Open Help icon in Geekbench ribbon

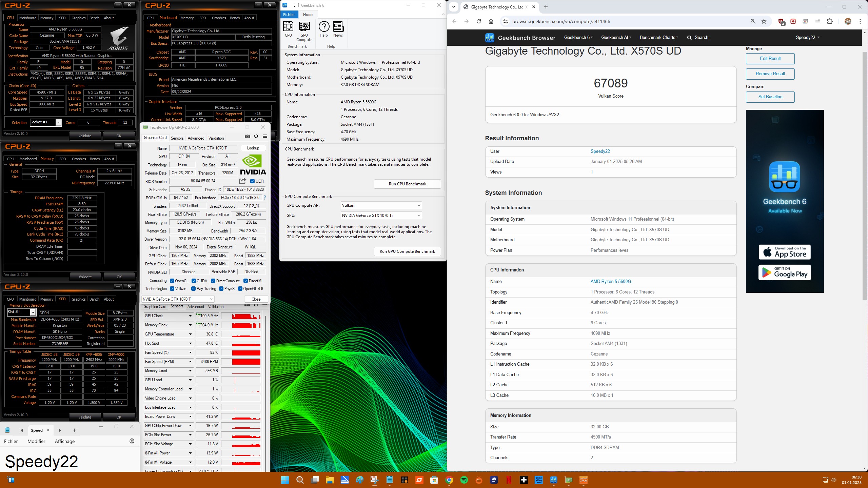tap(324, 29)
